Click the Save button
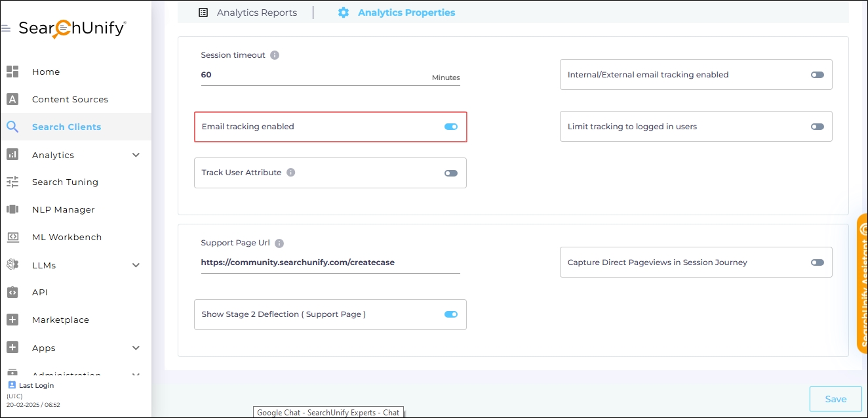Viewport: 868px width, 418px height. [835, 399]
